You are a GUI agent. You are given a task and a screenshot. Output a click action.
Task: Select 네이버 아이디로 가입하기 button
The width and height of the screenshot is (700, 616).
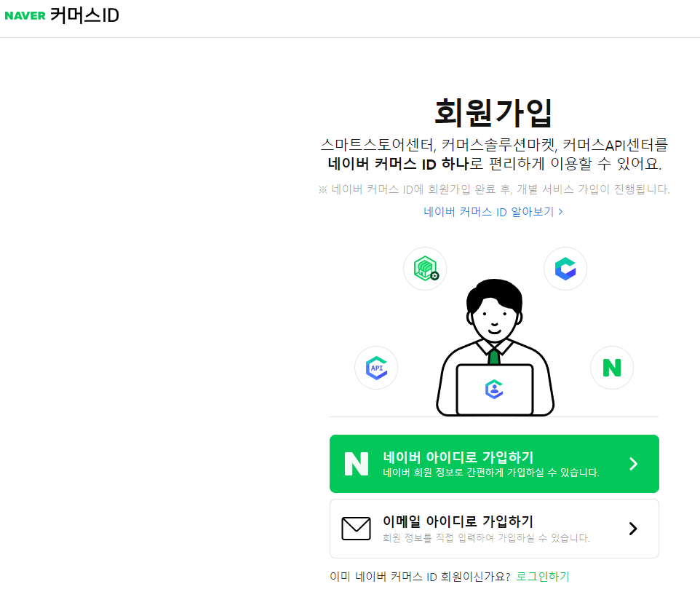tap(494, 464)
